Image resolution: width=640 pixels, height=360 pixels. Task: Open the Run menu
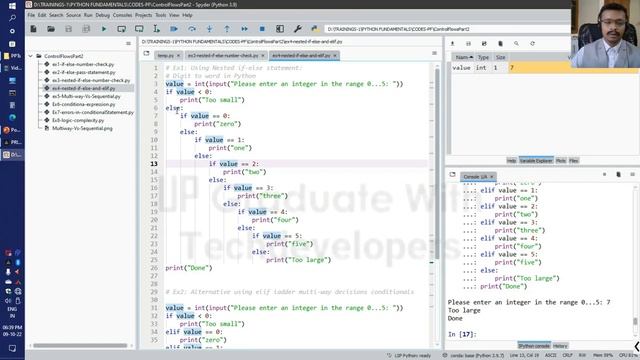click(x=88, y=15)
